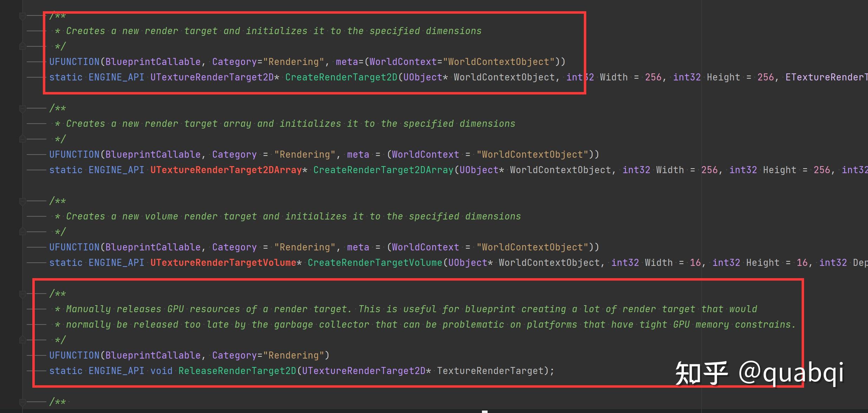Image resolution: width=868 pixels, height=413 pixels.
Task: Click the red UTextureRenderTarget2DArray type
Action: [226, 170]
